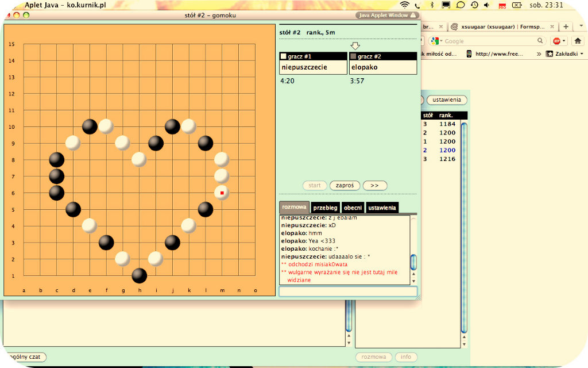Viewport: 588px width, 368px height.
Task: Click the white stone marked with red dot
Action: click(222, 193)
